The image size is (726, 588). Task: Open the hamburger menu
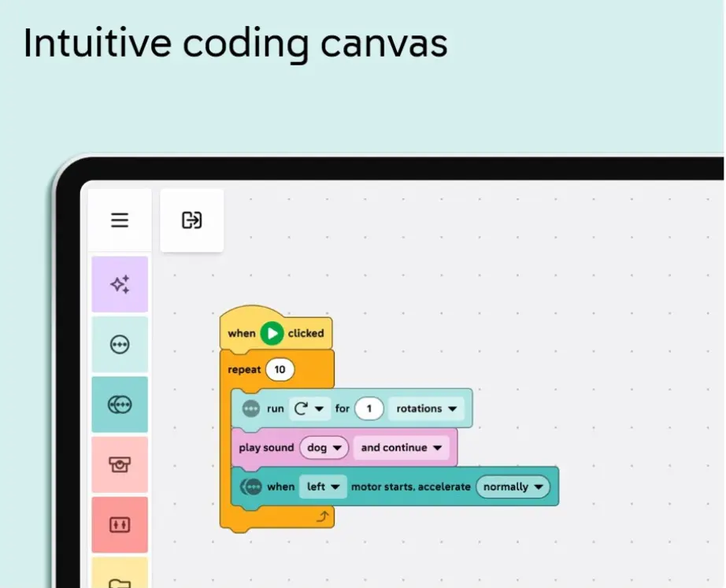point(120,220)
